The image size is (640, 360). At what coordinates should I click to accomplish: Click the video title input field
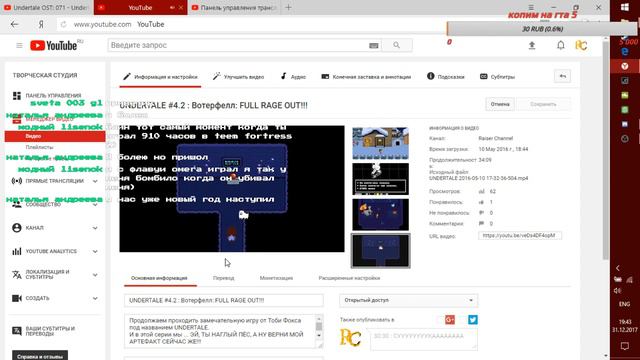pyautogui.click(x=224, y=300)
